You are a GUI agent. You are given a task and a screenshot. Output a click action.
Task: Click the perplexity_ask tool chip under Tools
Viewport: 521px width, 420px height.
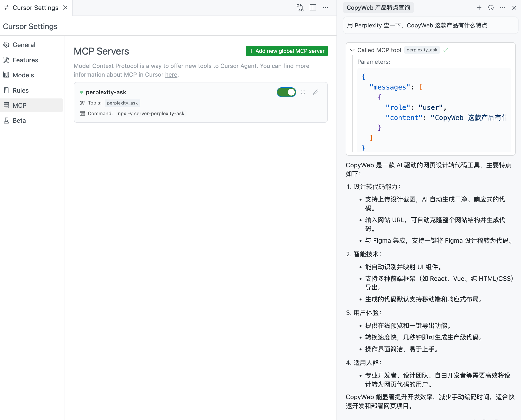click(122, 103)
